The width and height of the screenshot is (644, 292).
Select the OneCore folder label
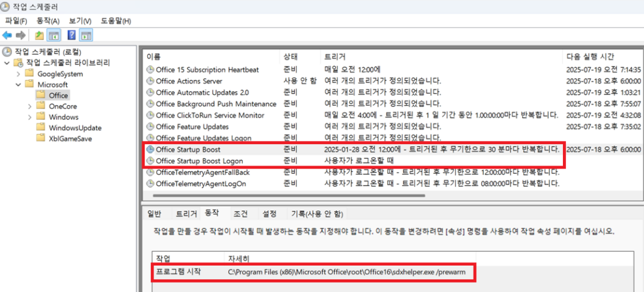[x=62, y=106]
